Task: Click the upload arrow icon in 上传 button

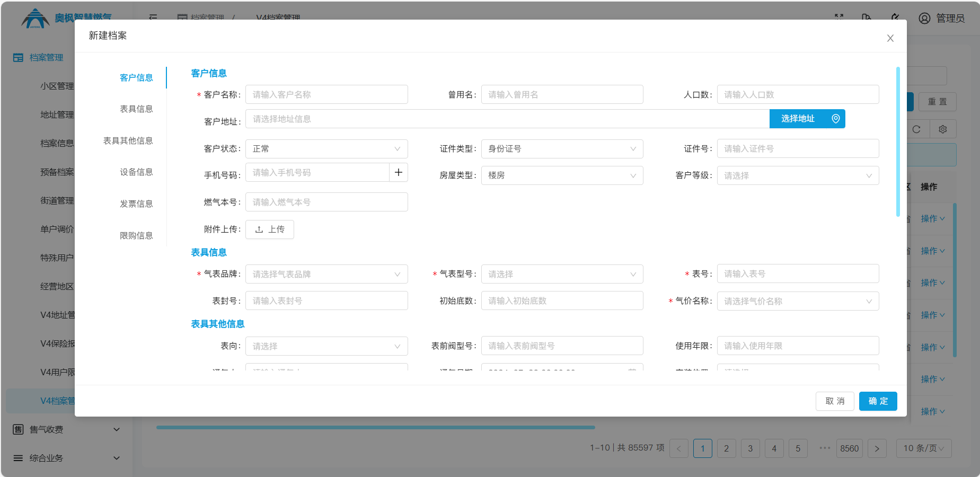Action: tap(259, 229)
